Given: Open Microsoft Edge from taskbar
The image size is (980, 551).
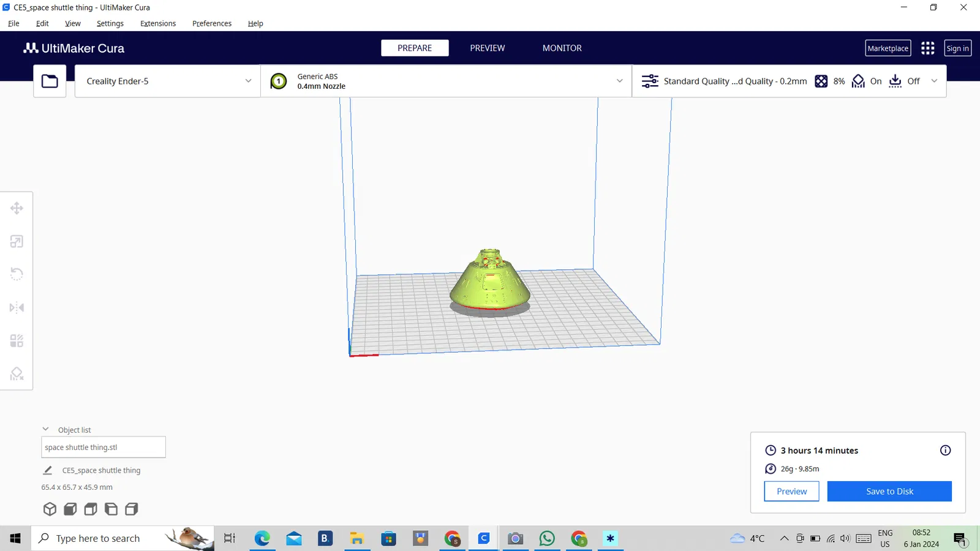Looking at the screenshot, I should (x=262, y=538).
